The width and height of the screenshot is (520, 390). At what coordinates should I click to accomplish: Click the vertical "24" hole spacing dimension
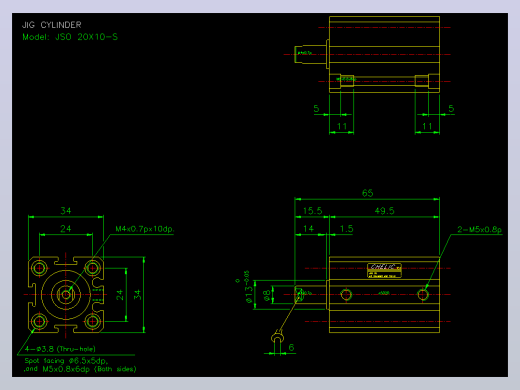pyautogui.click(x=120, y=295)
